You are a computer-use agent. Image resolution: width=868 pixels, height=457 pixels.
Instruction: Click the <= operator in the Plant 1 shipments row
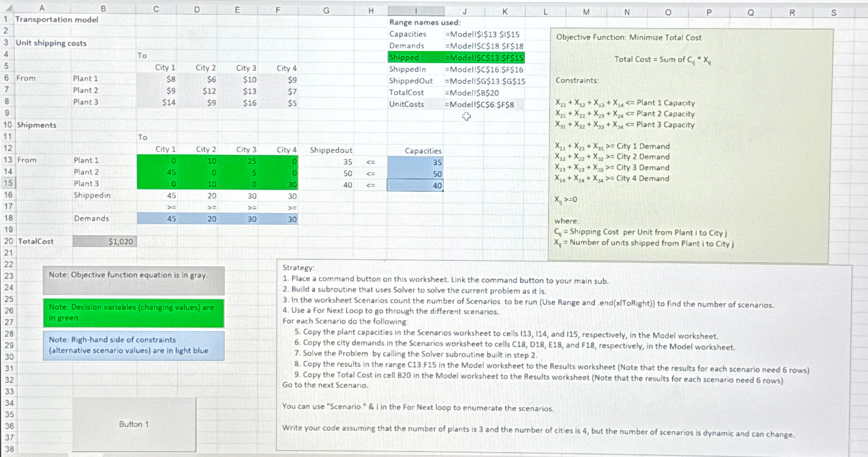click(x=371, y=162)
